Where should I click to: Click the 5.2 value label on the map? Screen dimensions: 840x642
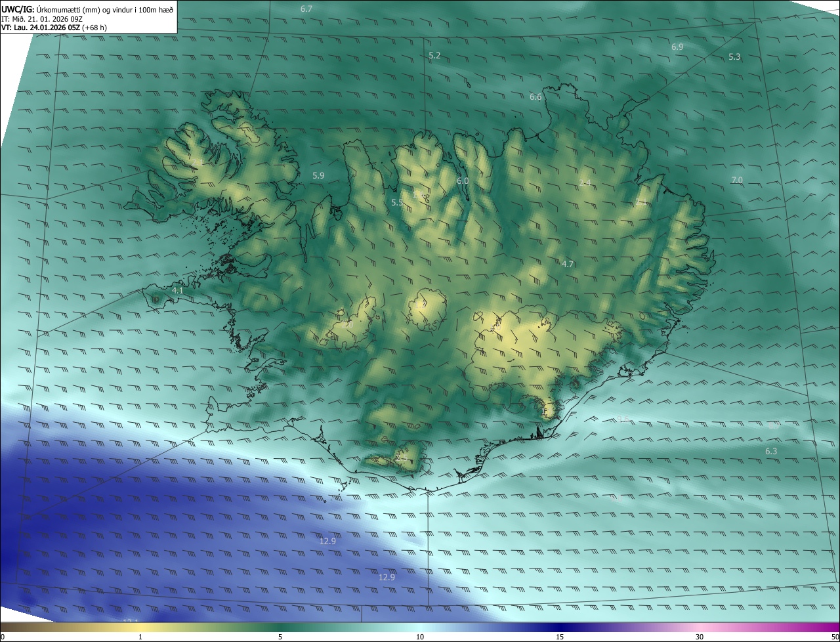434,56
